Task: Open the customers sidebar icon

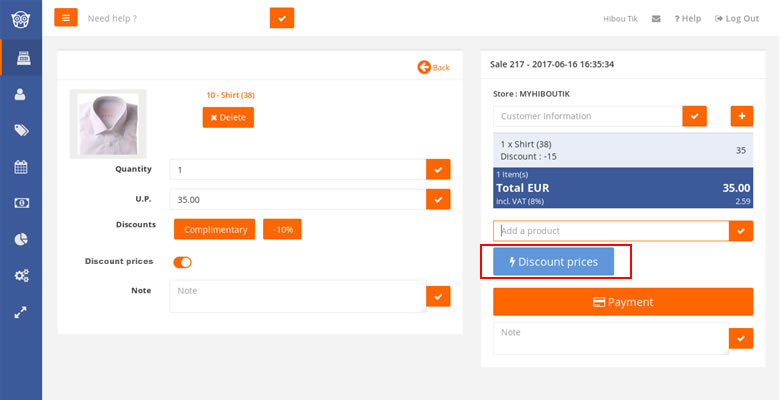Action: pos(20,94)
